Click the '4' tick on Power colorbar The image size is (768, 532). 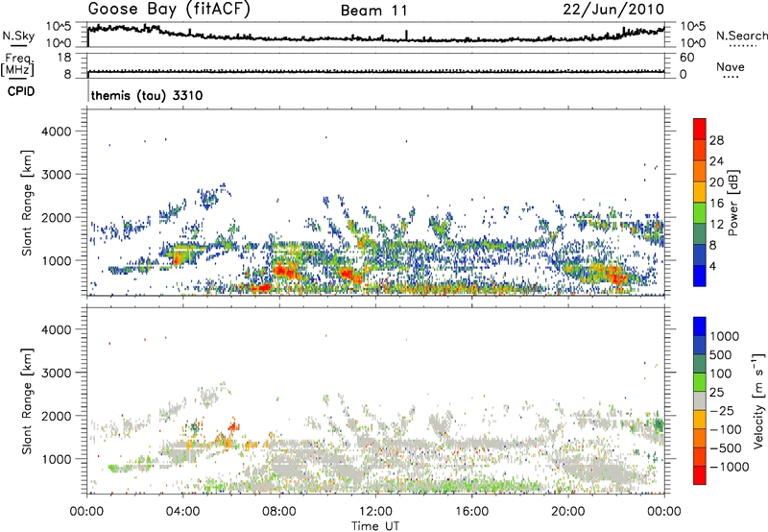tap(712, 266)
